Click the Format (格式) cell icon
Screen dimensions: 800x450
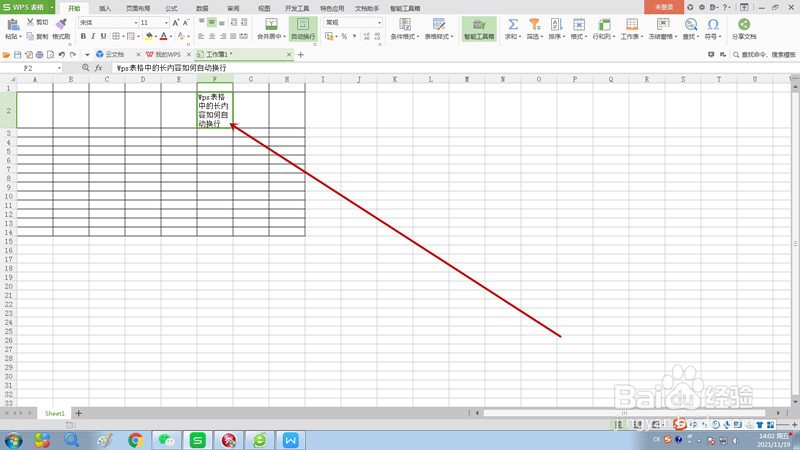pos(579,24)
